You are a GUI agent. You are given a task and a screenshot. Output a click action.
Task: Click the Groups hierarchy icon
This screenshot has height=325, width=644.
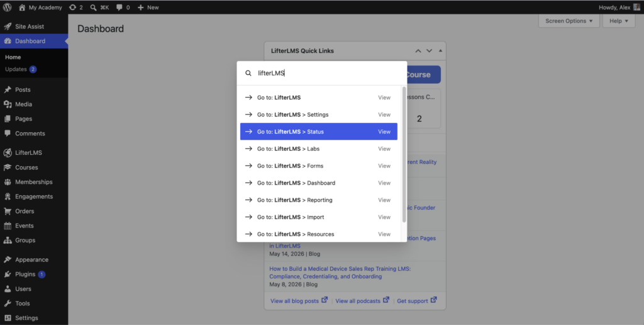[x=8, y=240]
